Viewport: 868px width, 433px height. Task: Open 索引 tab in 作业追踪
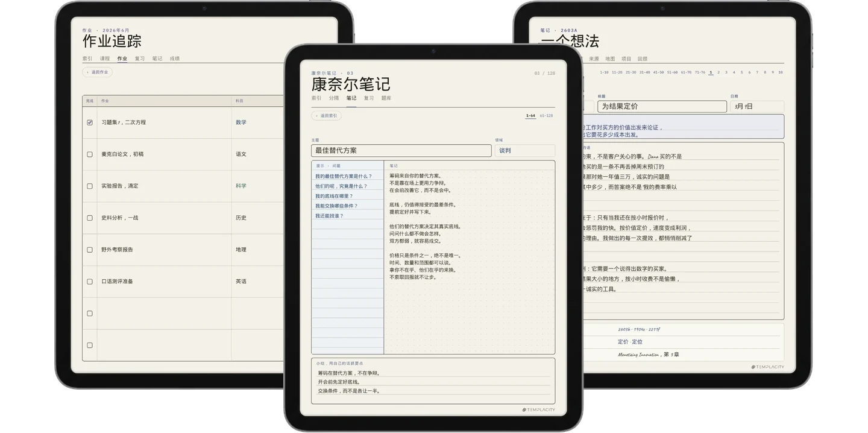point(87,58)
